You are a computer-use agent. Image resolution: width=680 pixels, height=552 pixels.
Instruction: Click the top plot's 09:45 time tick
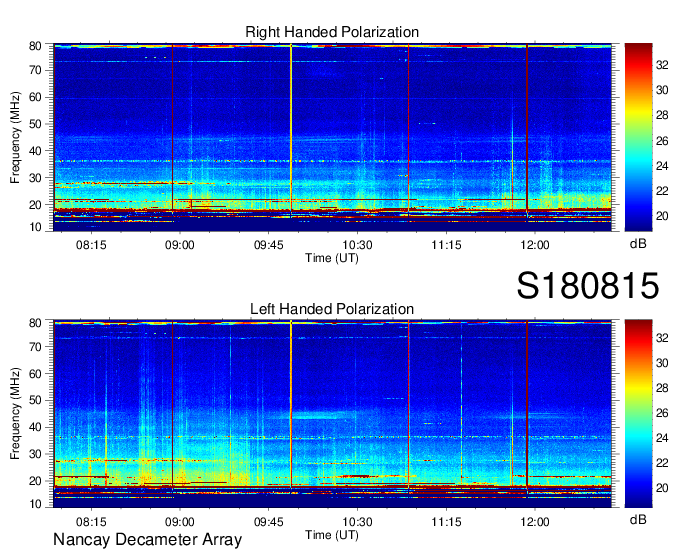(x=268, y=245)
